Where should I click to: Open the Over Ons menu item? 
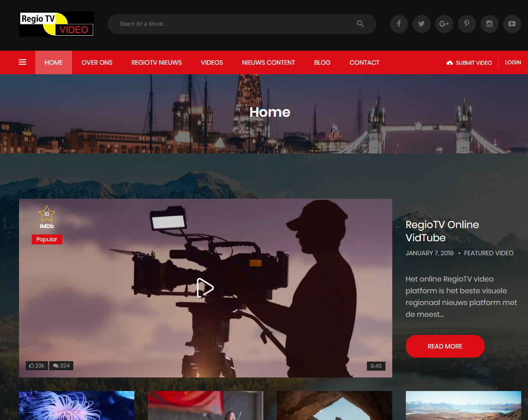click(x=97, y=62)
